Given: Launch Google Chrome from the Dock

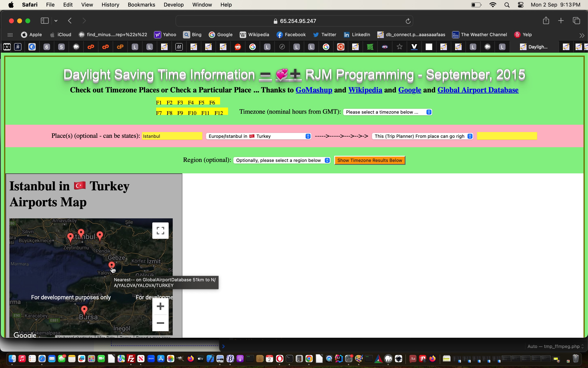Looking at the screenshot, I should pos(309,359).
